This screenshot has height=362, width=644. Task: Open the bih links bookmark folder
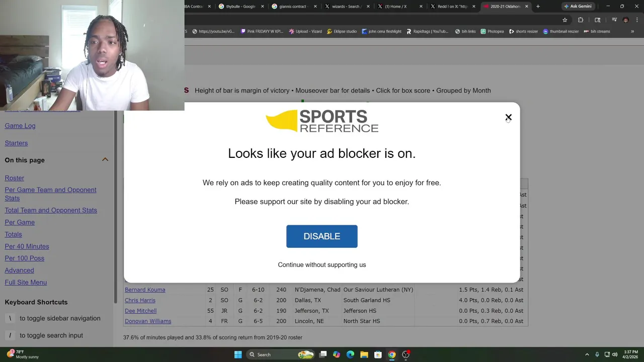[x=465, y=31]
